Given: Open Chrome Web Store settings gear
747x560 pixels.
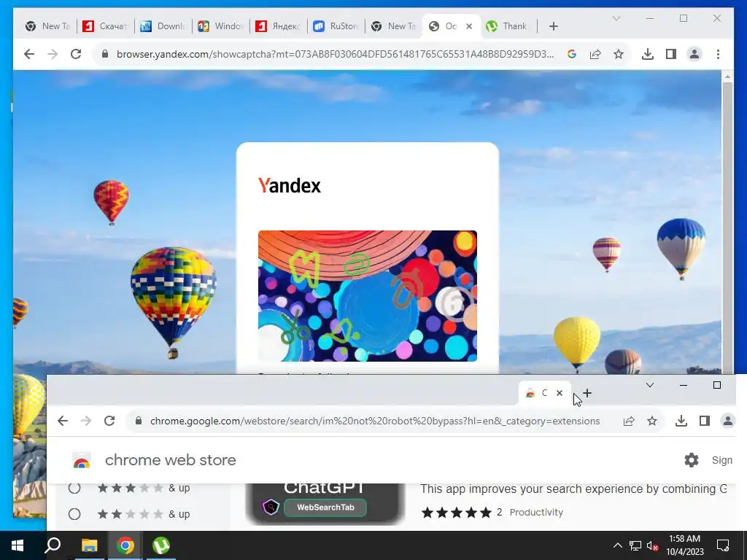Looking at the screenshot, I should (x=692, y=460).
